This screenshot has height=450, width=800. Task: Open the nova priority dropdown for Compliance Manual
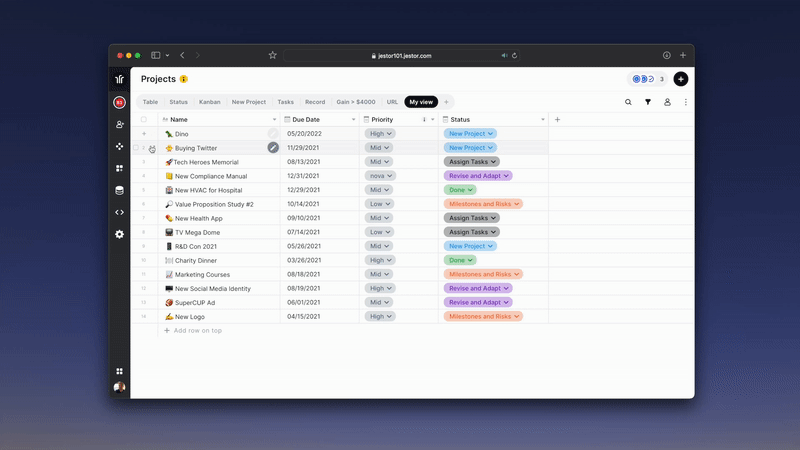point(380,176)
